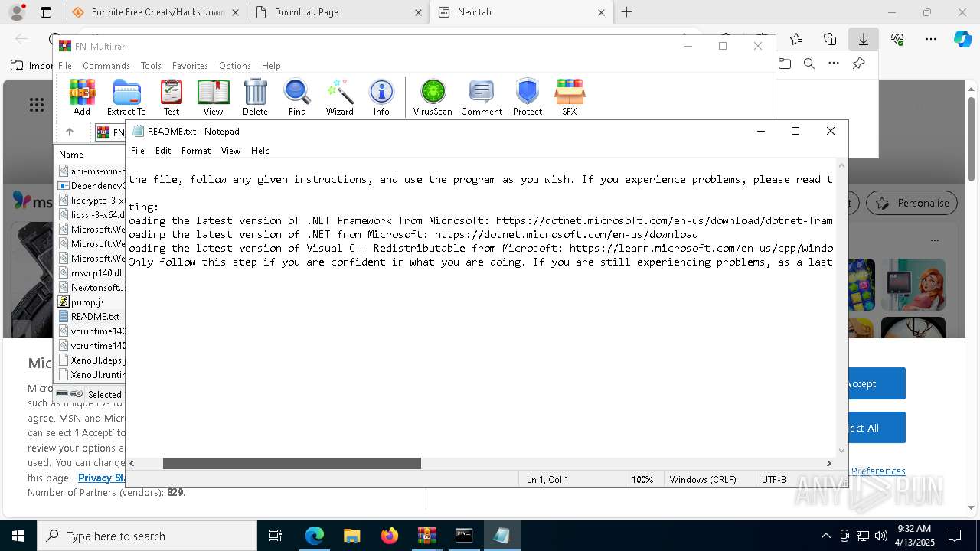
Task: Run the Test archive tool
Action: click(x=171, y=97)
